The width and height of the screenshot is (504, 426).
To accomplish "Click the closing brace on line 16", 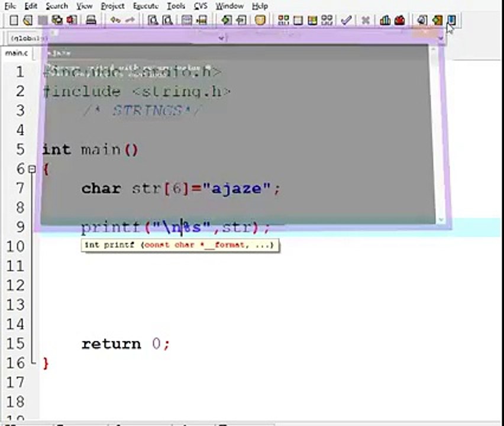I will point(46,363).
